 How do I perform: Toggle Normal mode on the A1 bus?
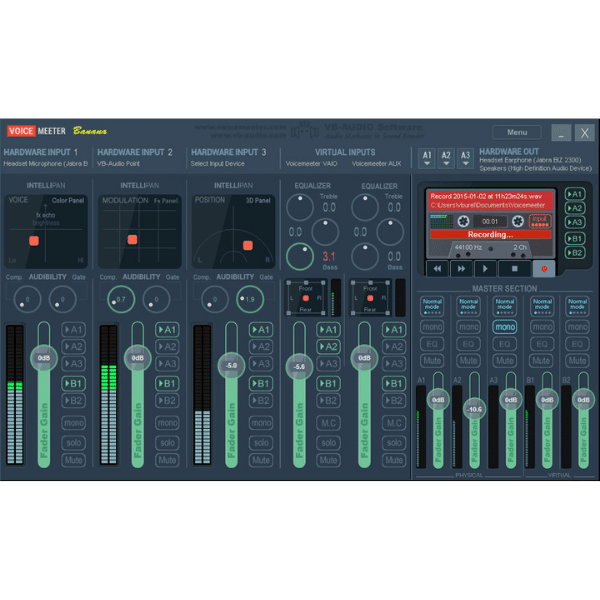click(x=432, y=307)
